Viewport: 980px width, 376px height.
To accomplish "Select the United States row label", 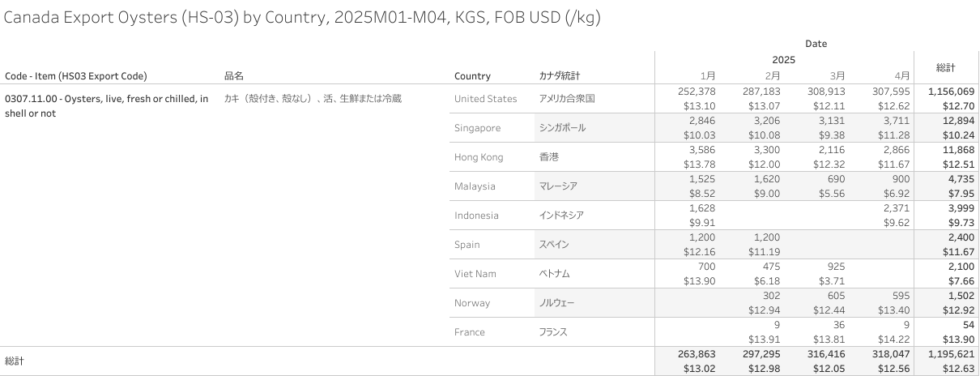I will coord(485,99).
